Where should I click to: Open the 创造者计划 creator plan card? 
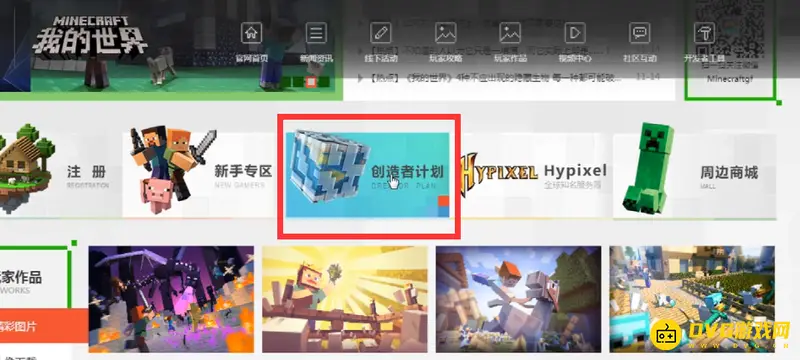(x=367, y=175)
